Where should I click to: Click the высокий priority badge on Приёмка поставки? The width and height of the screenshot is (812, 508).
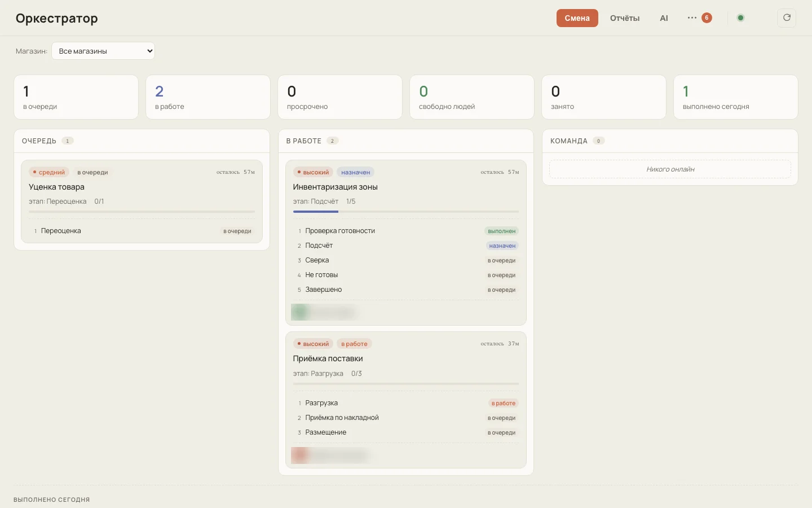coord(313,344)
